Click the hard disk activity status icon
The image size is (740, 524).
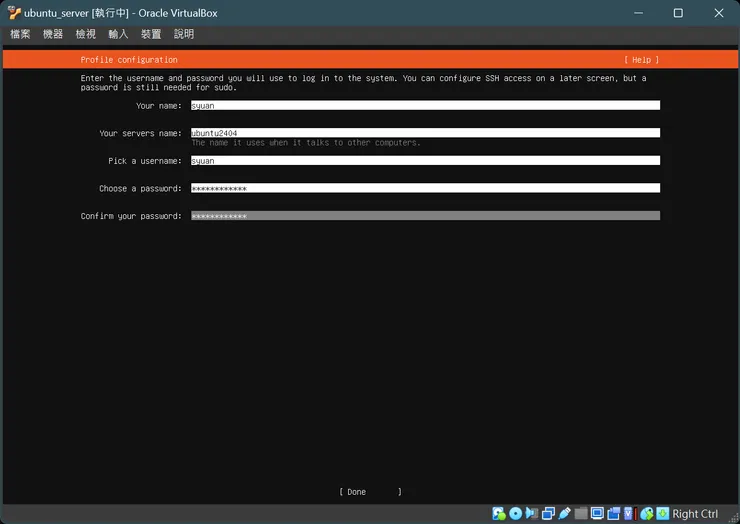[x=499, y=513]
